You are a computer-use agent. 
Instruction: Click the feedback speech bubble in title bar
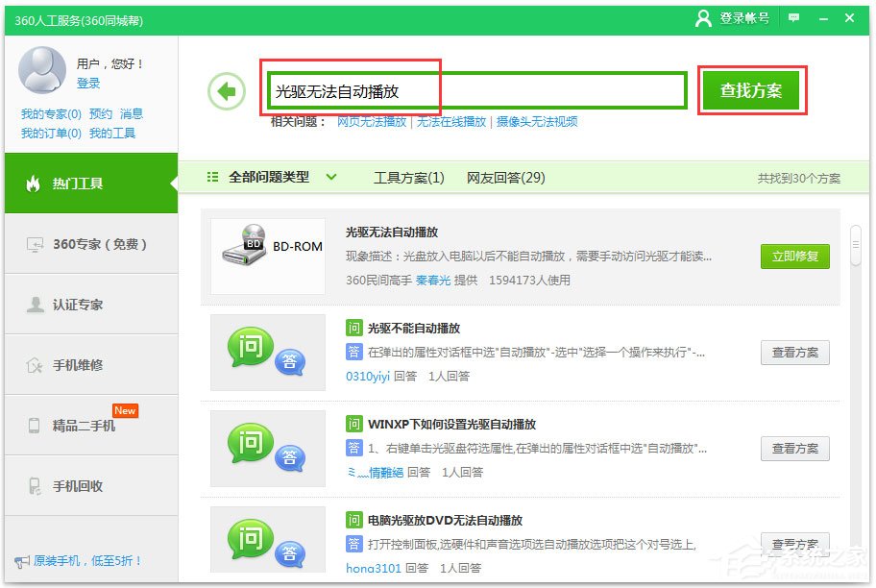793,17
